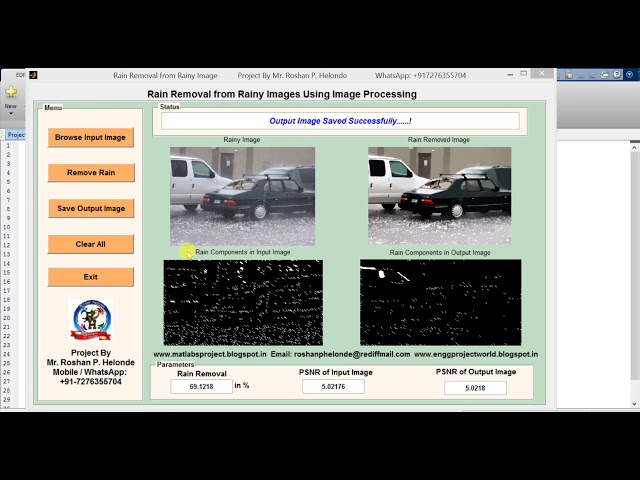Click the Save Output Image button
The height and width of the screenshot is (480, 640).
(91, 209)
